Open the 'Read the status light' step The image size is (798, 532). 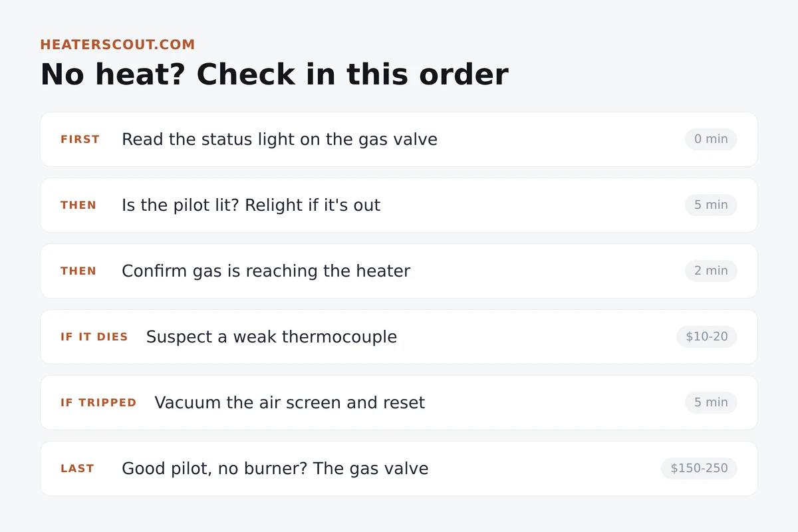pos(399,139)
